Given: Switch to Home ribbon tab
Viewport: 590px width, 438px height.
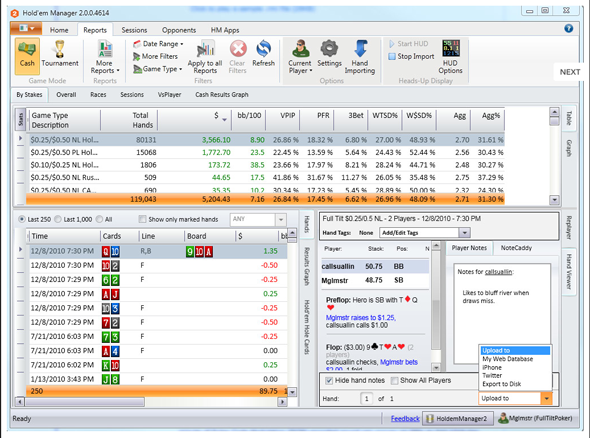Looking at the screenshot, I should click(59, 30).
